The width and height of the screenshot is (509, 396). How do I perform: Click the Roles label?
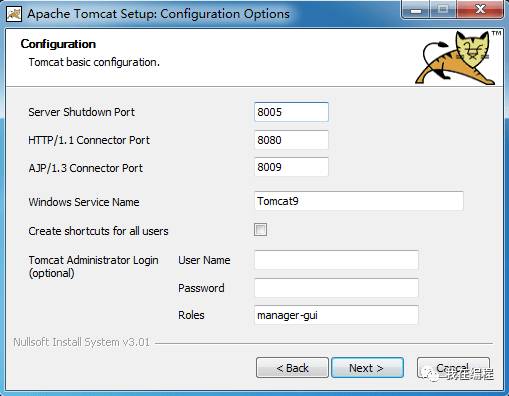coord(191,315)
